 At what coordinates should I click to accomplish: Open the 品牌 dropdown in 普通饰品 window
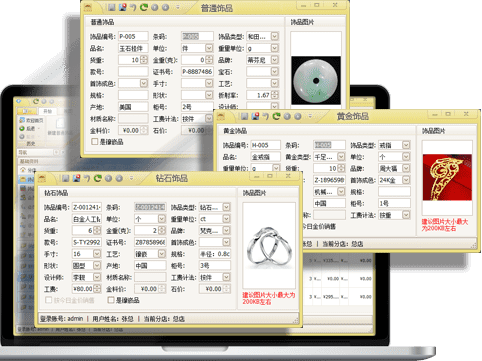tap(275, 60)
